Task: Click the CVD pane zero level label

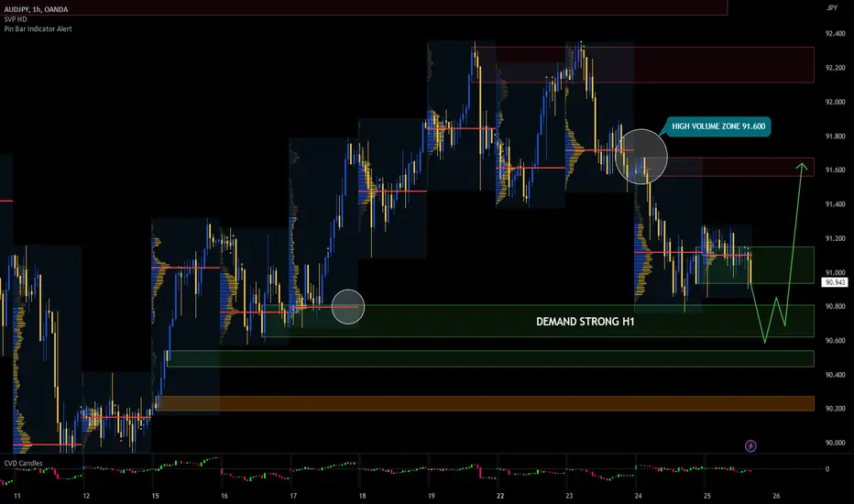Action: pos(827,469)
